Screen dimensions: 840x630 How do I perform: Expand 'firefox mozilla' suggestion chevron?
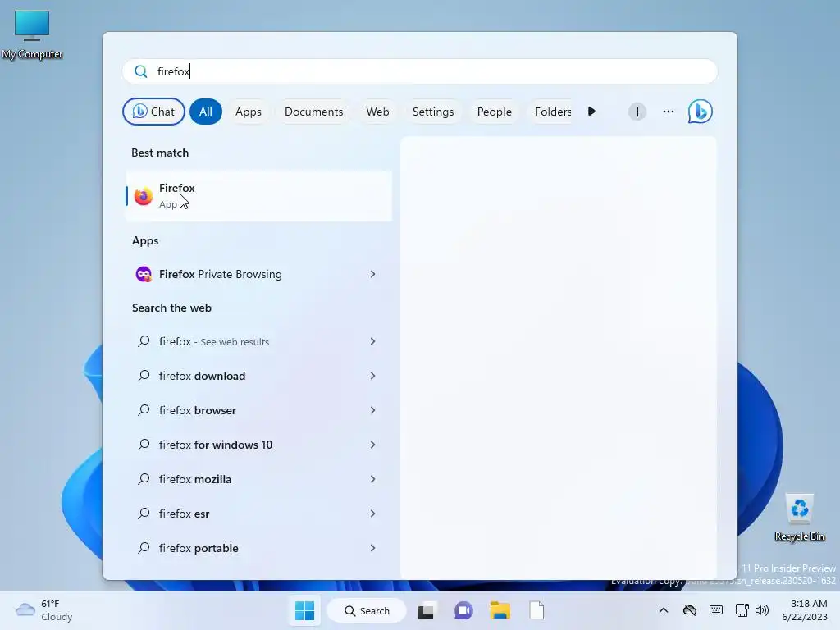click(x=373, y=479)
